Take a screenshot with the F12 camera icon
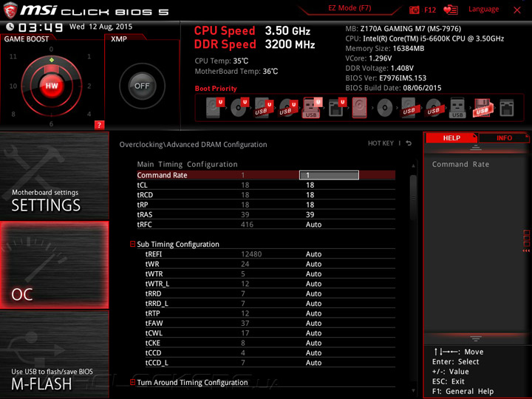The height and width of the screenshot is (399, 532). tap(414, 10)
